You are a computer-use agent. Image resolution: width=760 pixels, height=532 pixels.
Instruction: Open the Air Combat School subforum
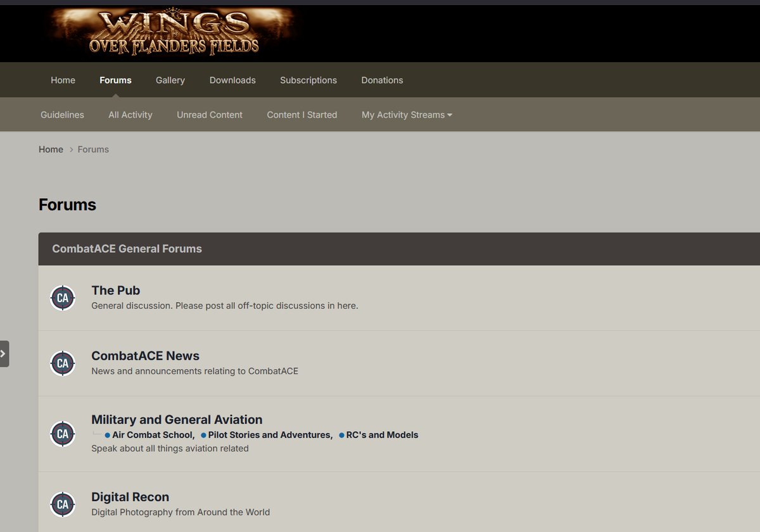153,434
